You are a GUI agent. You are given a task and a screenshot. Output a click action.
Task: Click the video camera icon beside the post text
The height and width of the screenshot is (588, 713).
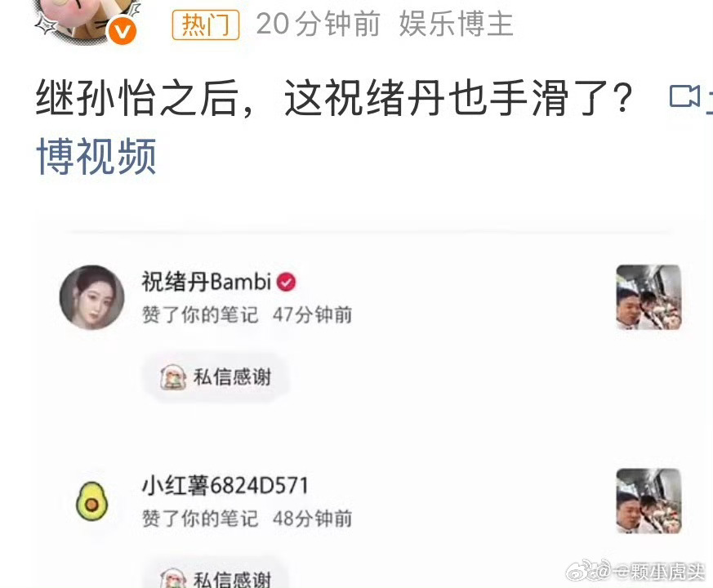(x=684, y=96)
